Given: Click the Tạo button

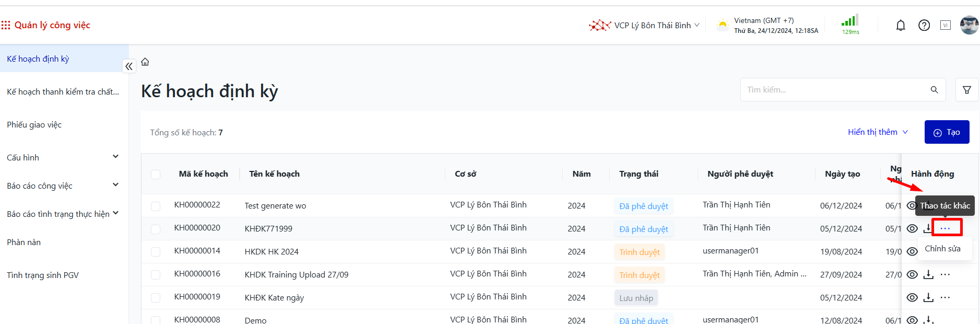Looking at the screenshot, I should tap(947, 132).
